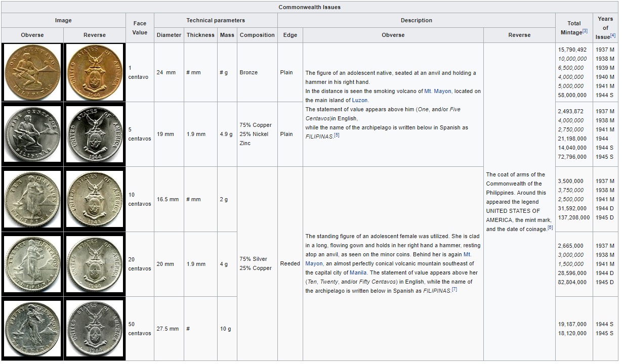Select mintage value 2,493,872
The image size is (622, 364).
[571, 111]
